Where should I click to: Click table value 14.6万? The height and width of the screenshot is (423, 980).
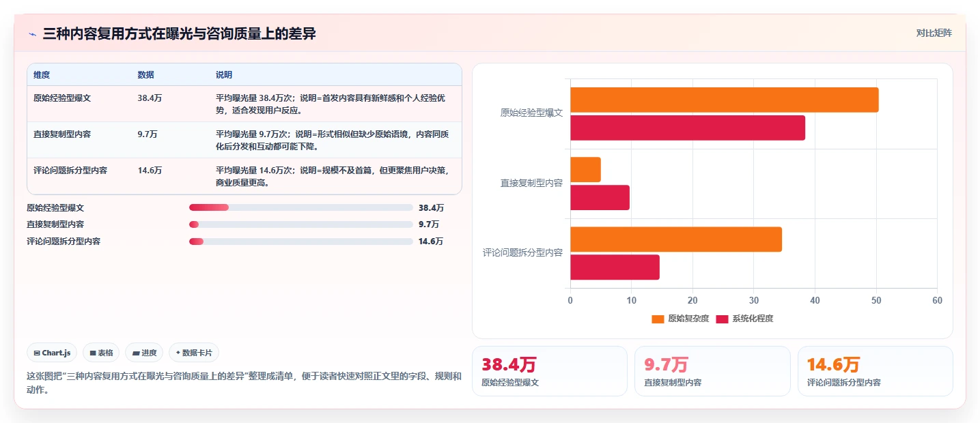(x=150, y=171)
